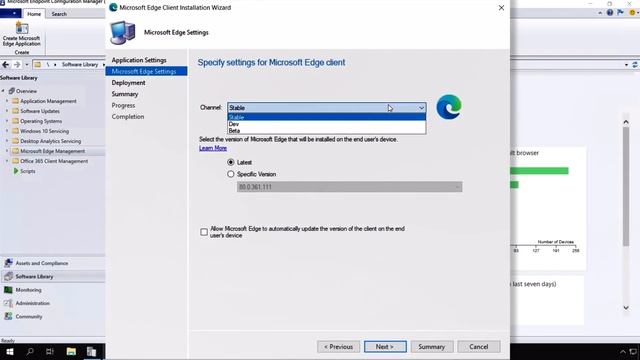This screenshot has width=640, height=360.
Task: Open the Channel dropdown arrow
Action: (x=421, y=108)
